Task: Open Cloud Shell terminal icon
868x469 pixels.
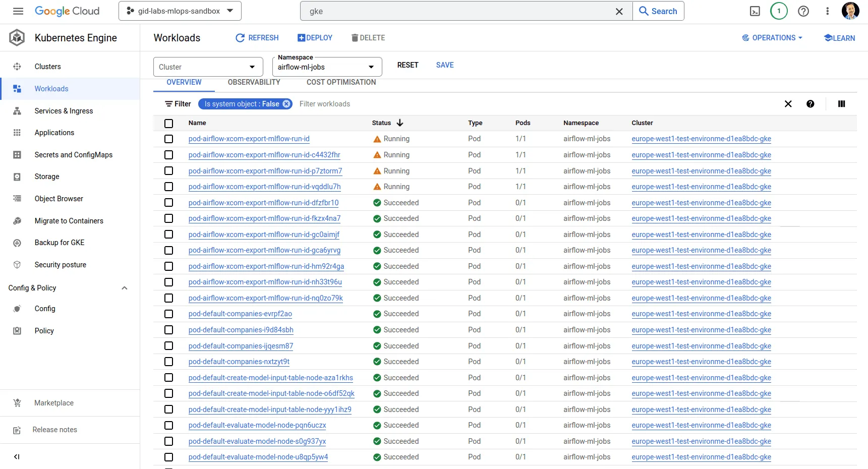Action: 755,11
